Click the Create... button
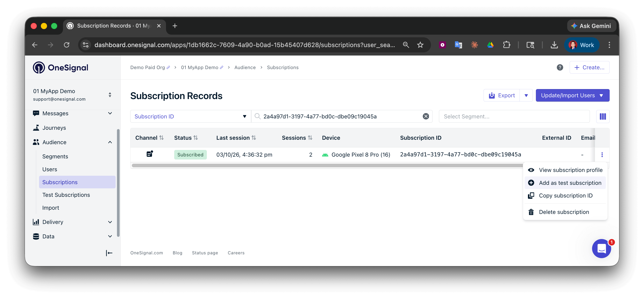644x299 pixels. tap(589, 67)
